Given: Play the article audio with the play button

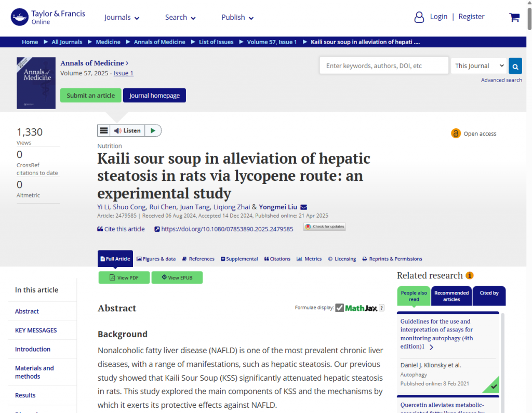Looking at the screenshot, I should click(x=153, y=131).
